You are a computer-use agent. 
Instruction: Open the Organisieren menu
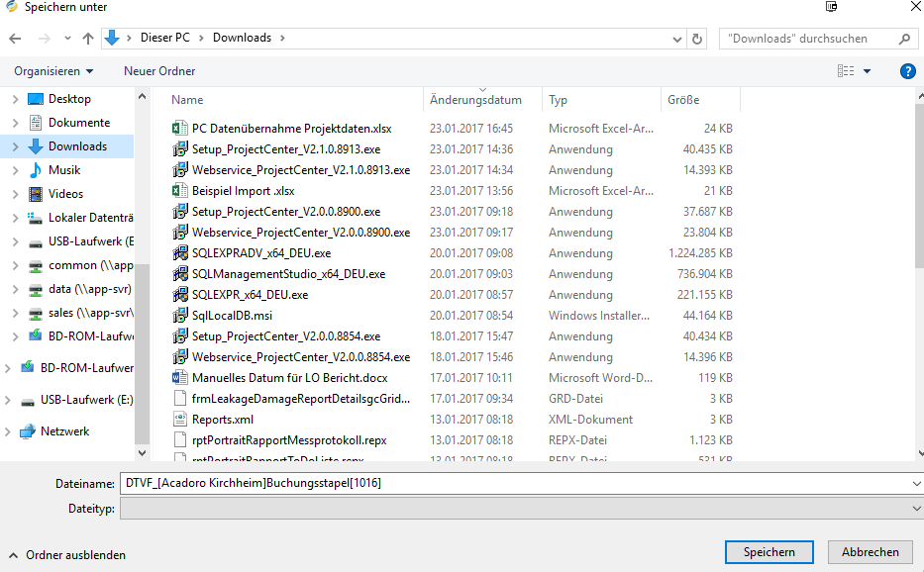click(53, 71)
